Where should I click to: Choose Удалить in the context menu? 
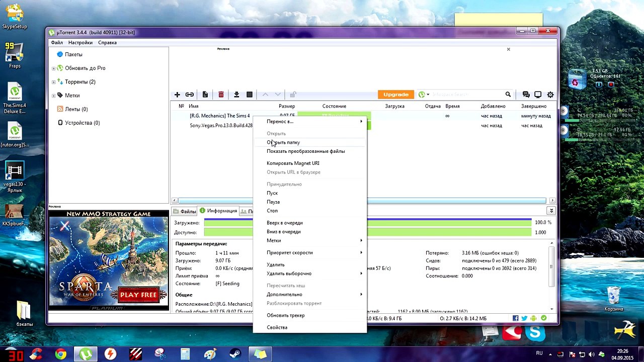[310, 264]
